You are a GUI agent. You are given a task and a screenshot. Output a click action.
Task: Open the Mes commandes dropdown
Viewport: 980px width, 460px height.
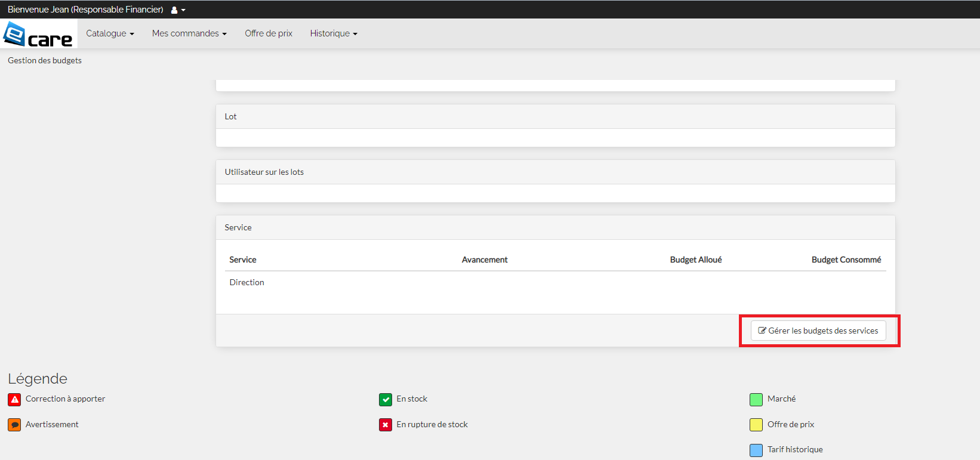tap(189, 33)
